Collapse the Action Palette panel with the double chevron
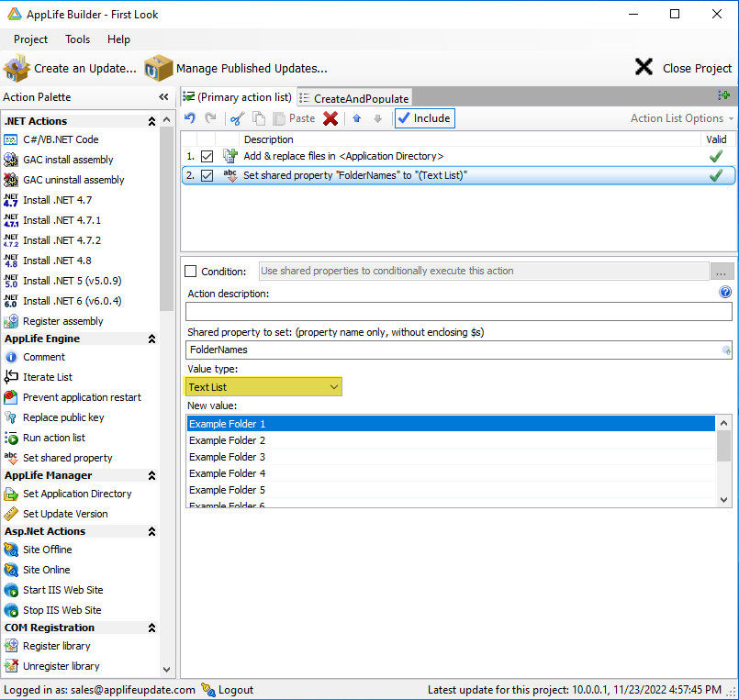 (163, 97)
